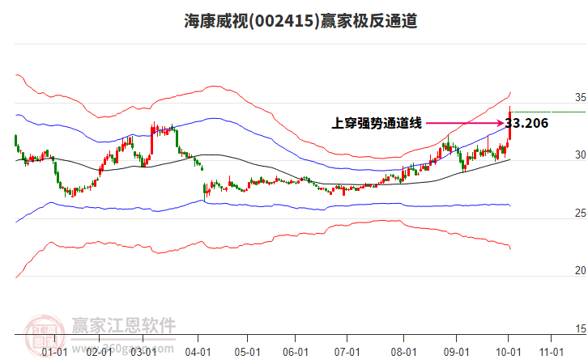Screen dimensions: 588x364
Task: Click the 09-01 date axis label
Action: pos(456,352)
